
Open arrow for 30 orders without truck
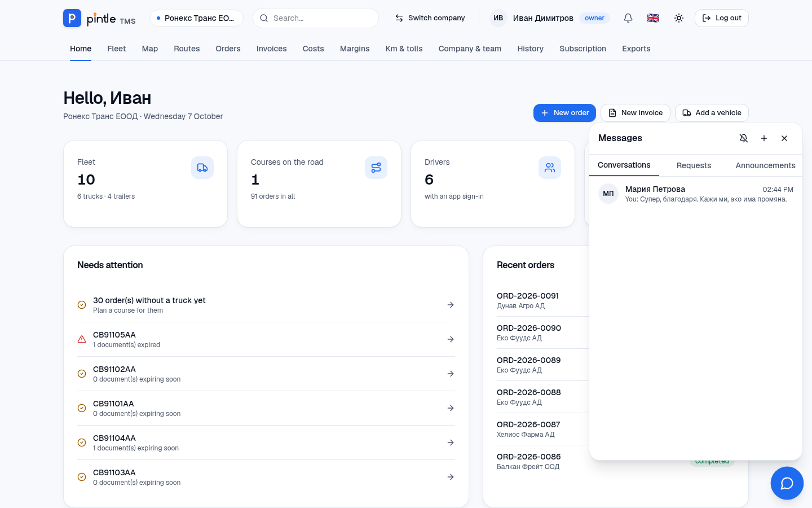coord(451,305)
